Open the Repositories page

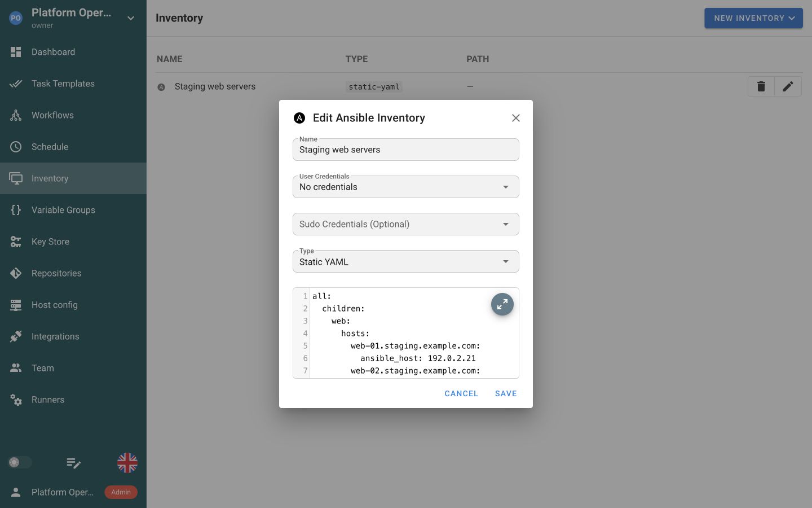click(x=73, y=273)
